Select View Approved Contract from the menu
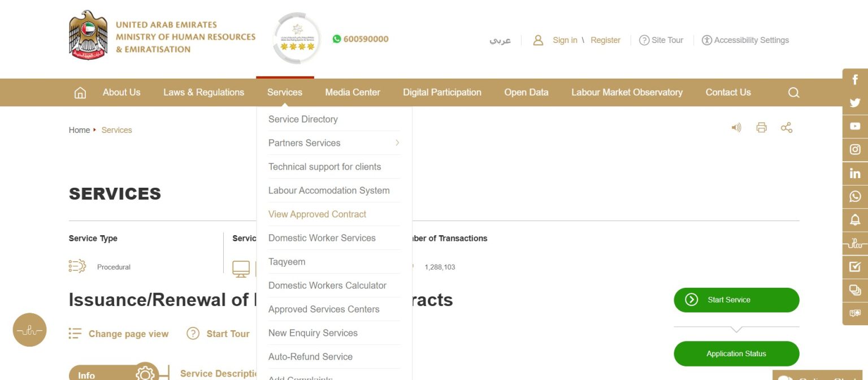Viewport: 868px width, 380px height. point(317,214)
